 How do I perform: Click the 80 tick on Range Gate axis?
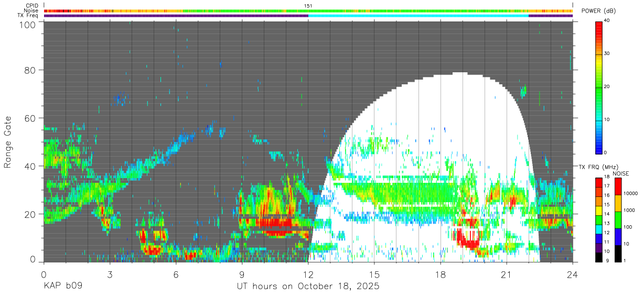point(30,71)
